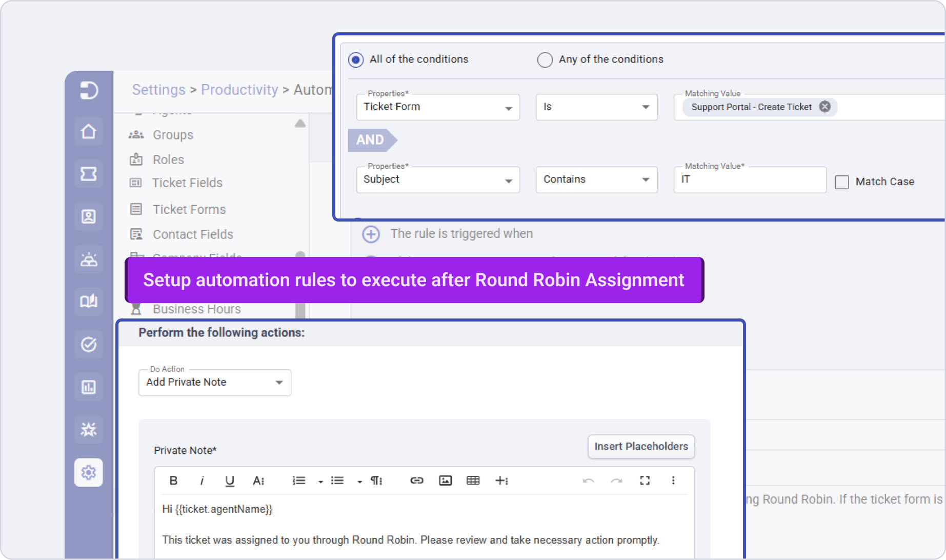Expand the note editor to fullscreen
The width and height of the screenshot is (946, 560).
[x=645, y=481]
